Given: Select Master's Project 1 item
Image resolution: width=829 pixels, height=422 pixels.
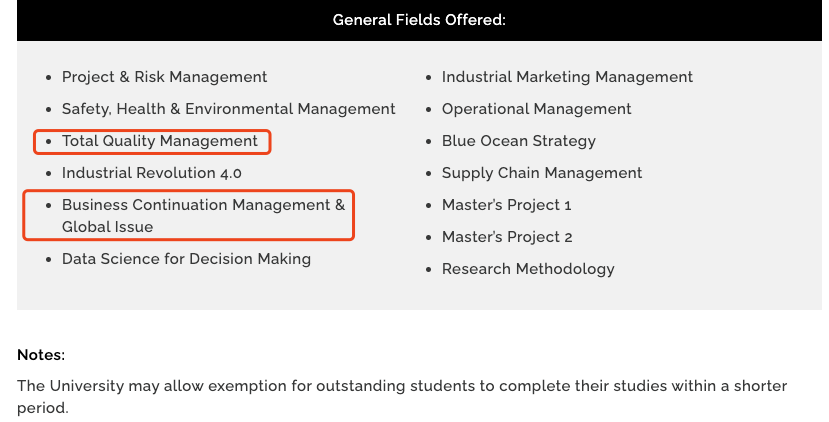Looking at the screenshot, I should [506, 205].
